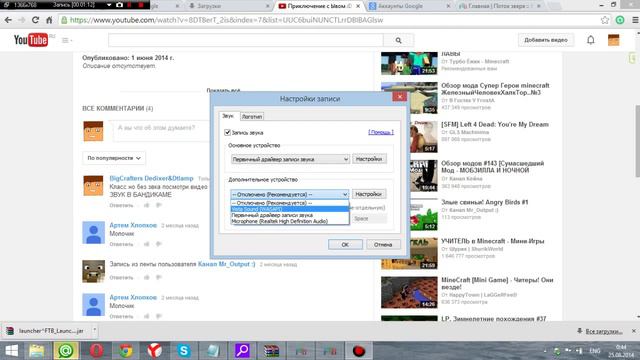
Task: Click the YouTube search magnifier button
Action: point(398,40)
